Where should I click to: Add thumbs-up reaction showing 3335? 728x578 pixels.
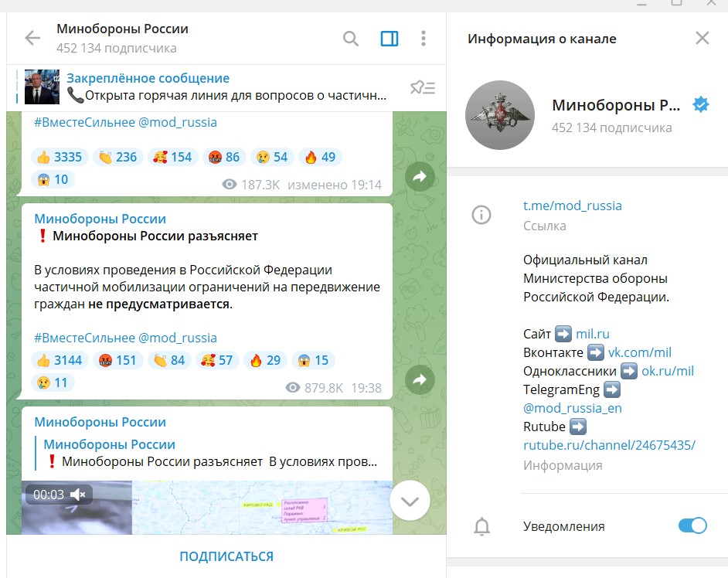[x=60, y=157]
